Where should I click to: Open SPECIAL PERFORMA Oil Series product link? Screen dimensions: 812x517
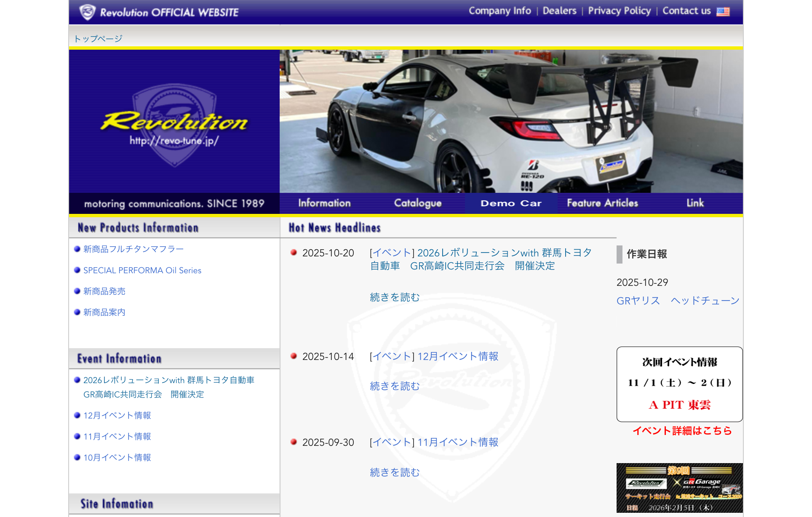[x=142, y=270]
